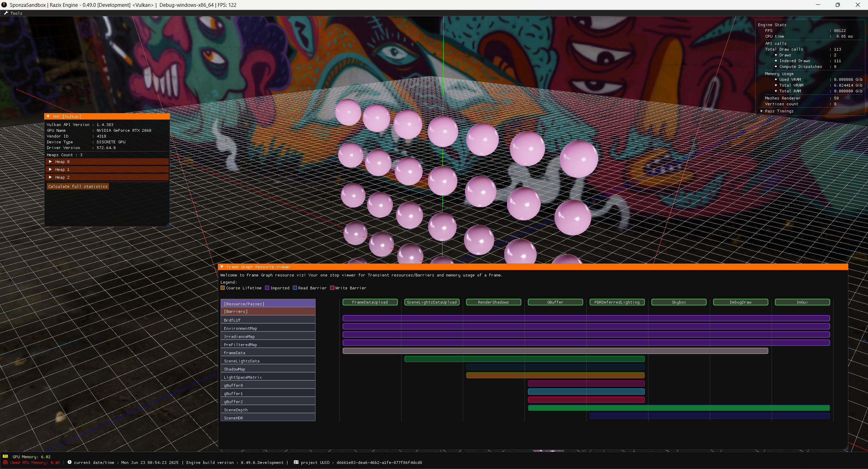Click the clock icon in status bar
Viewport: 868px width, 469px height.
(70, 462)
